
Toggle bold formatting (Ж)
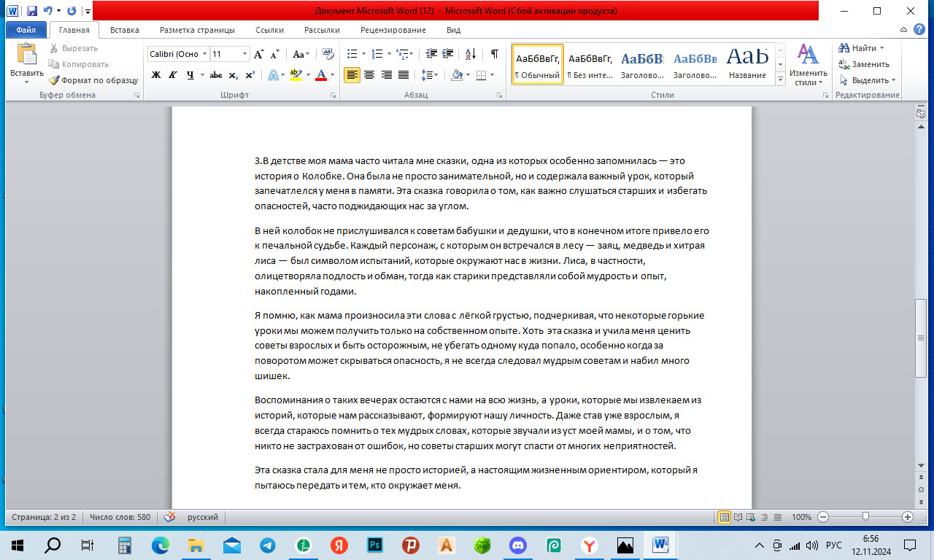156,74
